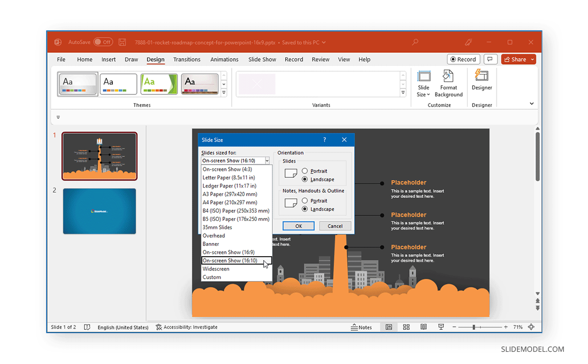The width and height of the screenshot is (588, 364).
Task: Confirm slide size with OK
Action: point(298,226)
